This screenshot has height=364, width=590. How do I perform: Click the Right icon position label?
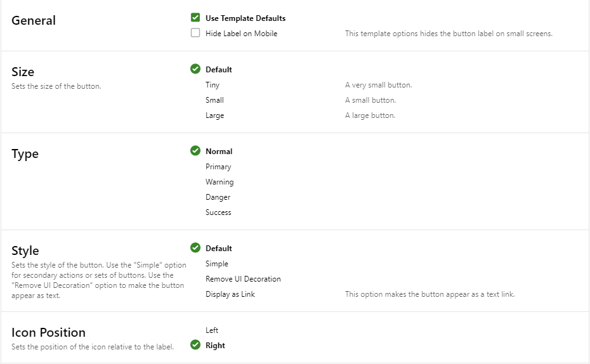tap(215, 346)
